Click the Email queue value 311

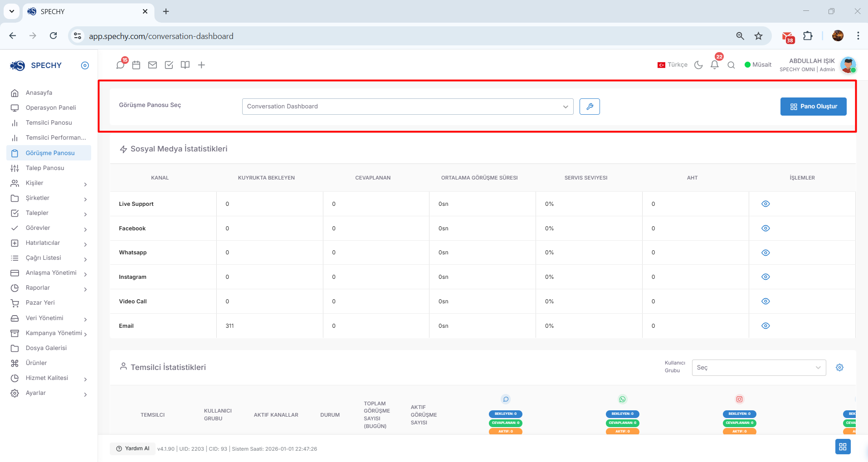[229, 326]
